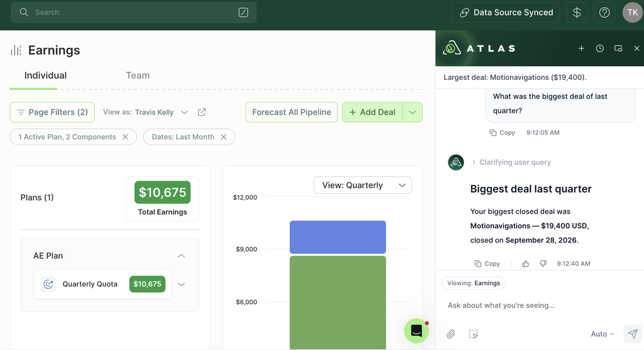The height and width of the screenshot is (350, 644).
Task: Click the Plans (1) label
Action: (x=37, y=198)
